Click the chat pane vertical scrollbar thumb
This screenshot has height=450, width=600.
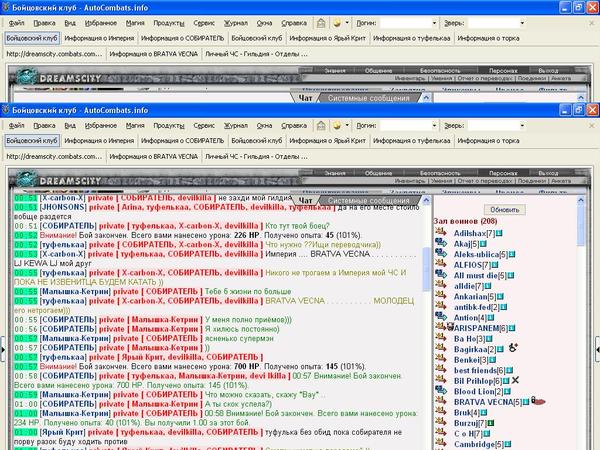click(426, 269)
